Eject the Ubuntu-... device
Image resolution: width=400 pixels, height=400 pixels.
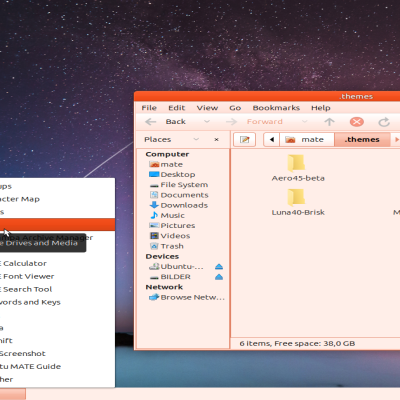tap(219, 267)
